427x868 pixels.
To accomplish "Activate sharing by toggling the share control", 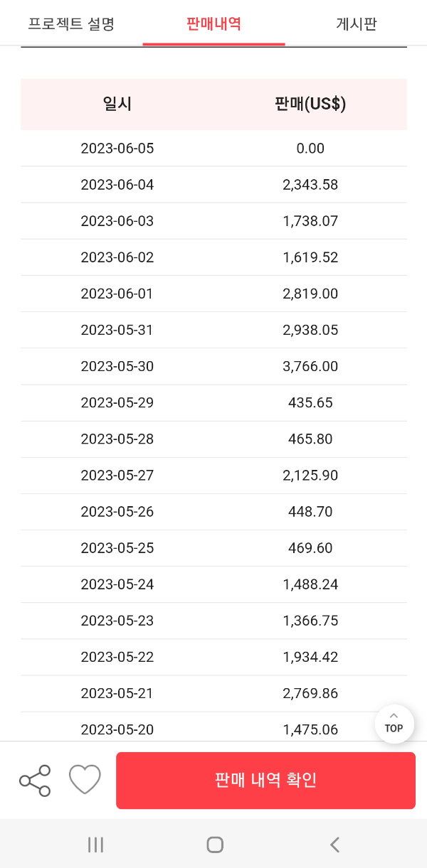I will (x=34, y=780).
